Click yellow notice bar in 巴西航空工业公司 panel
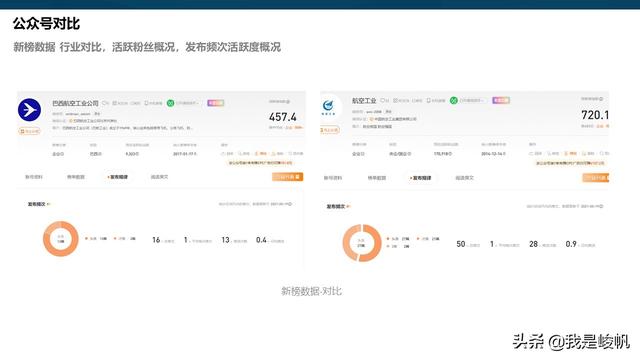Image resolution: width=640 pixels, height=360 pixels. [x=260, y=163]
